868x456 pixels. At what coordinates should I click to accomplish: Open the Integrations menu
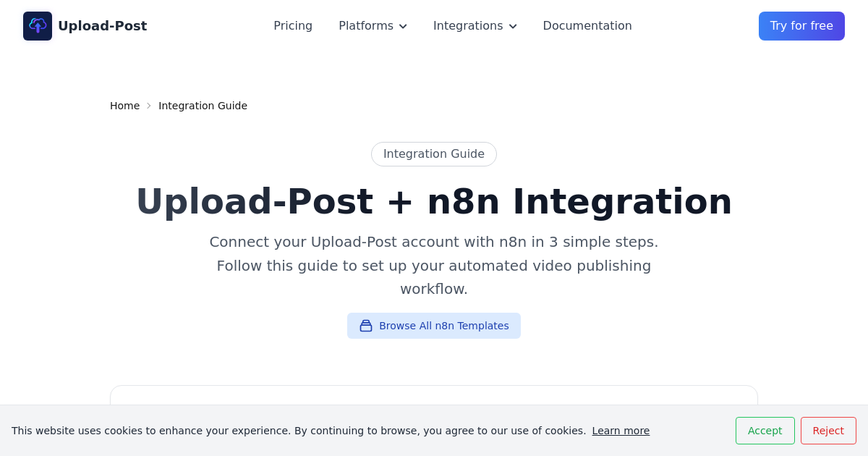475,26
